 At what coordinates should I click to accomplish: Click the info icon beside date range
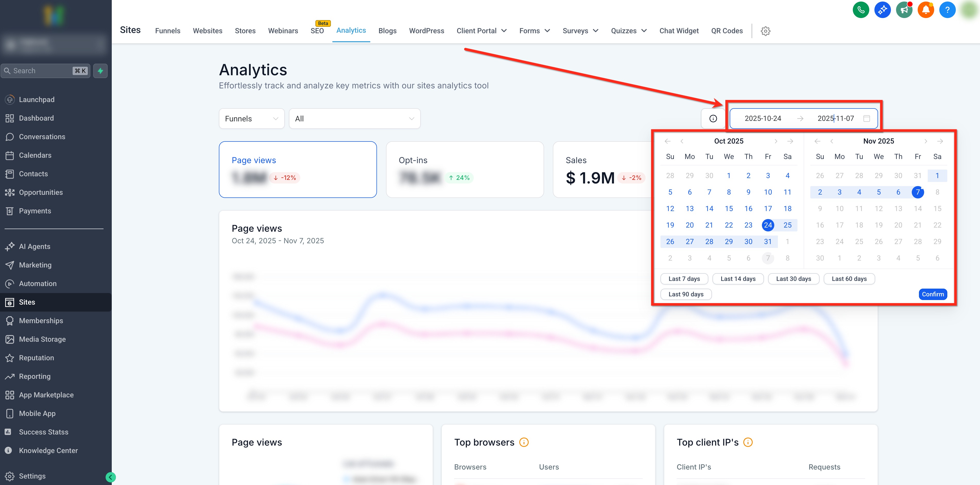point(713,118)
